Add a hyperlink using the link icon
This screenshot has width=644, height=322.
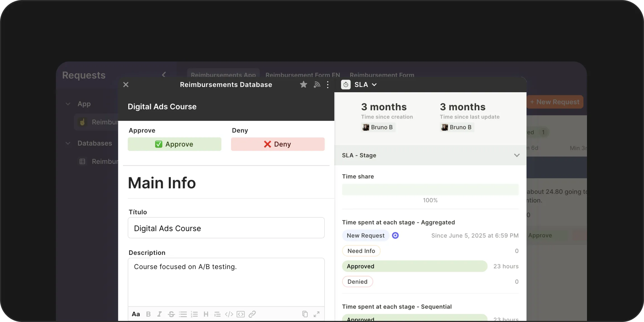[x=252, y=314]
